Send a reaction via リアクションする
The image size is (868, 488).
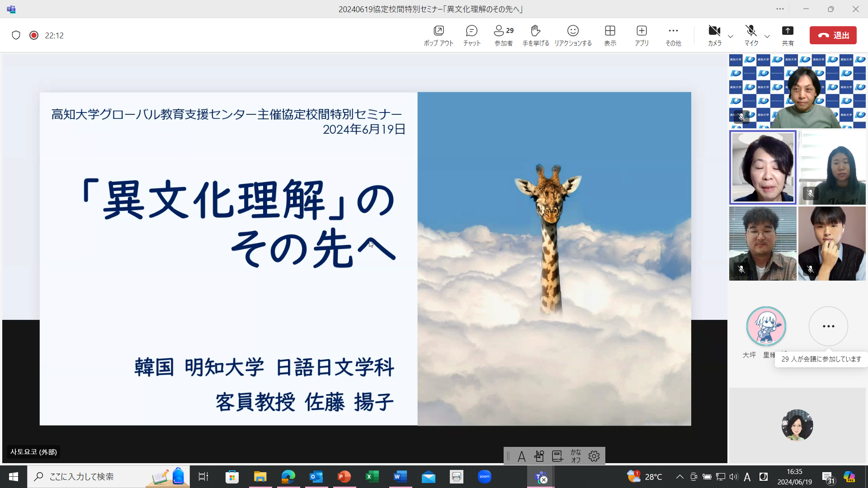(x=573, y=35)
